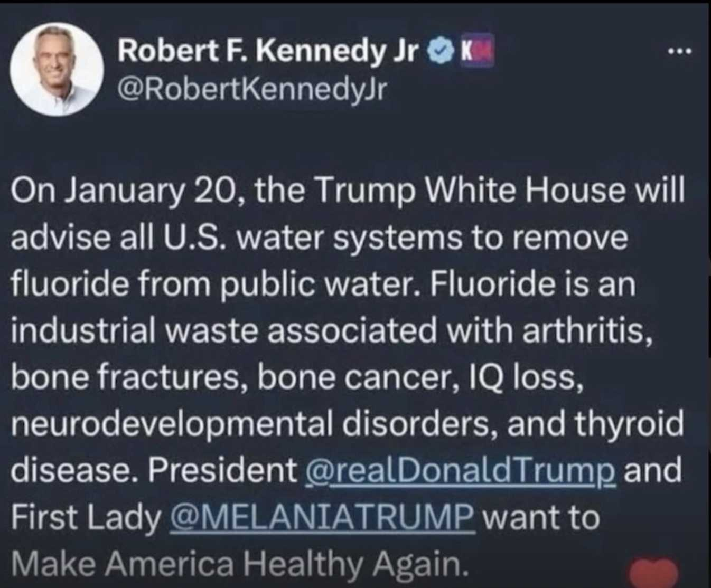Click the word 'neurodevelopmental' in the tweet

pos(172,423)
